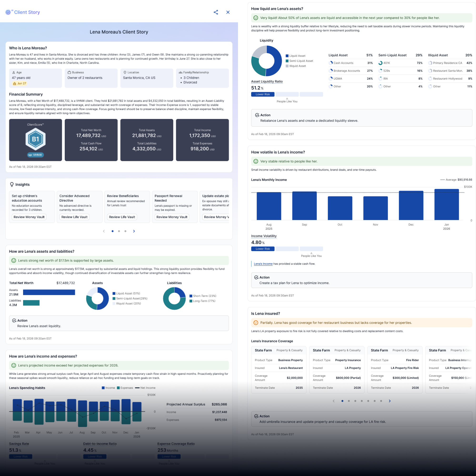Click the Liquid Asset blue legend swatch
The width and height of the screenshot is (476, 476).
tap(287, 56)
